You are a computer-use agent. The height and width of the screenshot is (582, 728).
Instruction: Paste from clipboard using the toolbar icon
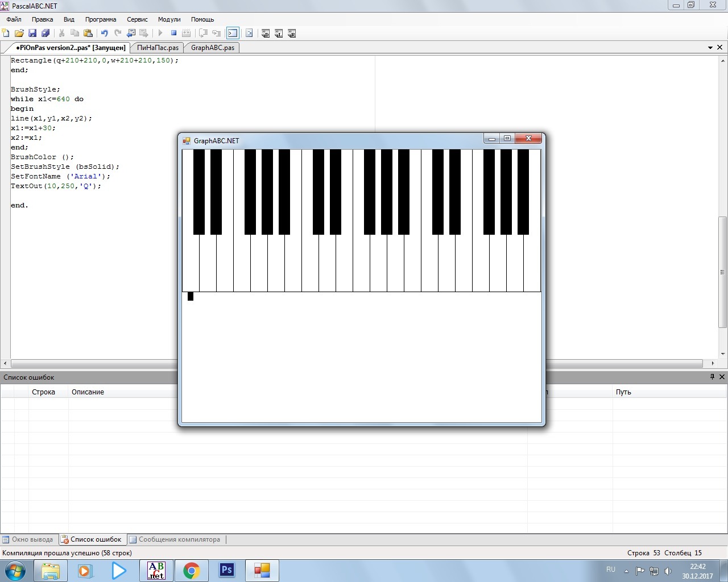(x=88, y=34)
